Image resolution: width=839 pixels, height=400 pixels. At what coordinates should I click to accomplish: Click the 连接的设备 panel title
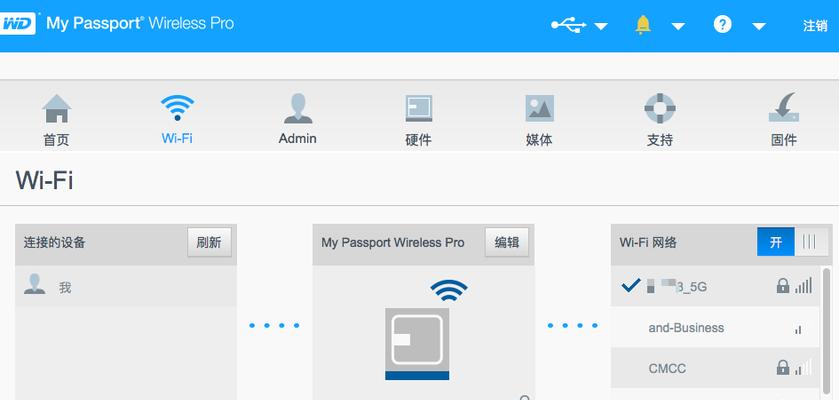point(55,242)
